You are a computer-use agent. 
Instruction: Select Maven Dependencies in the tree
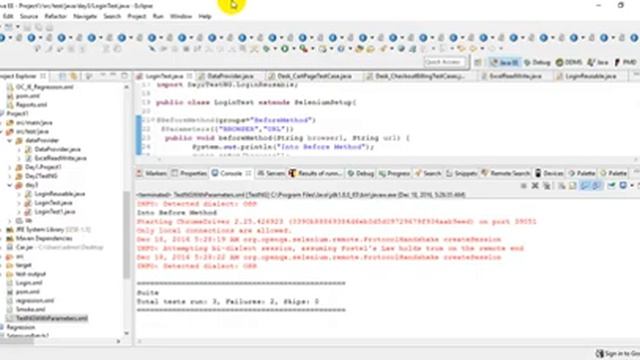pos(44,238)
